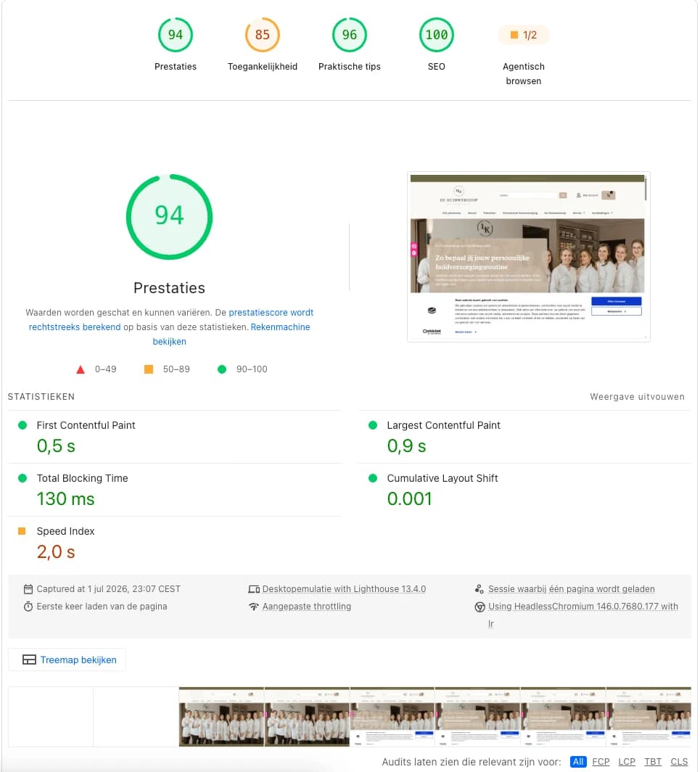
Task: Click the third filmstrip frame
Action: tap(221, 716)
